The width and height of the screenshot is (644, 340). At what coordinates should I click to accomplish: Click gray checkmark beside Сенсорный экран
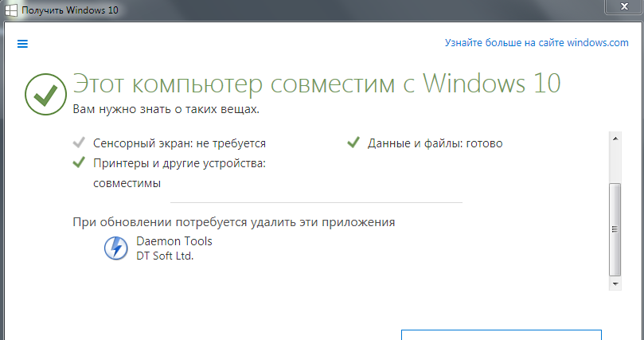(79, 143)
